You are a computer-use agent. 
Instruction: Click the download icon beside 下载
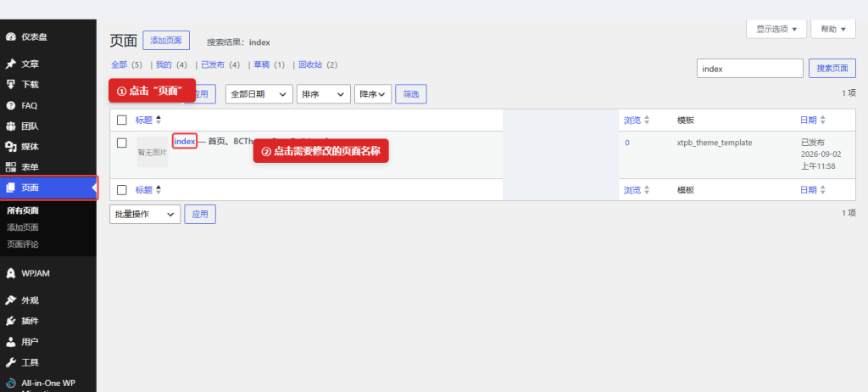pos(10,85)
